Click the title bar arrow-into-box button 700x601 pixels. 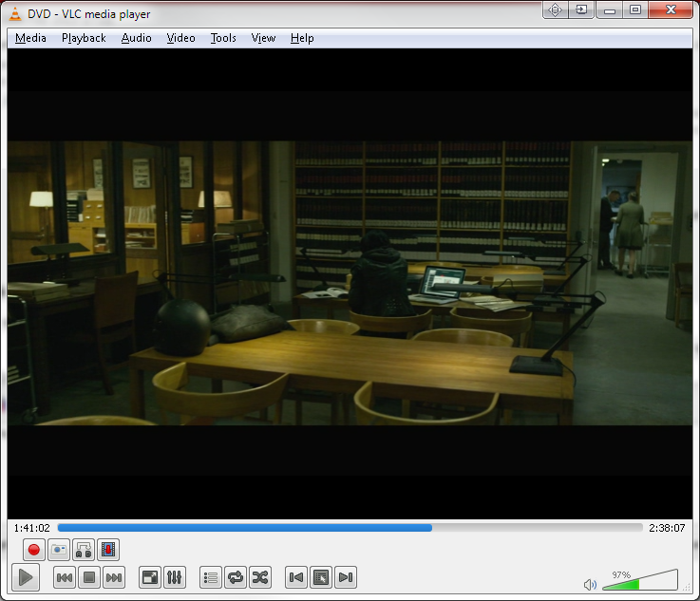(581, 9)
